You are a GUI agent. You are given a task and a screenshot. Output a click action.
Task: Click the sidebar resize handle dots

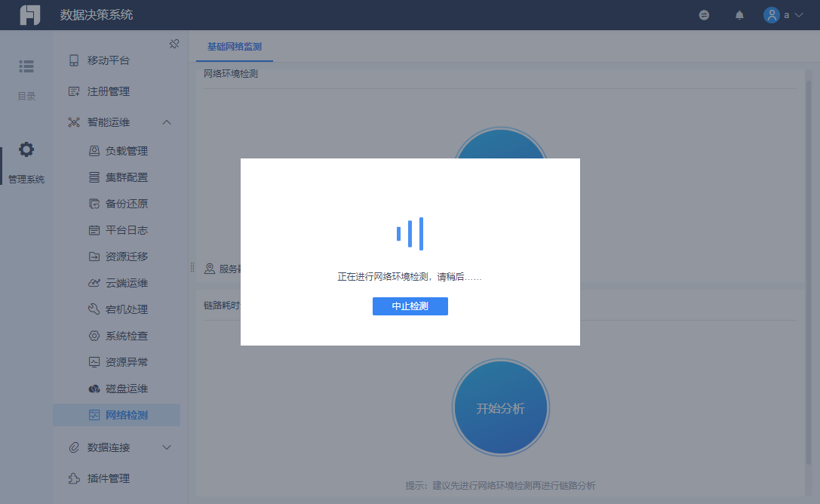pyautogui.click(x=192, y=268)
